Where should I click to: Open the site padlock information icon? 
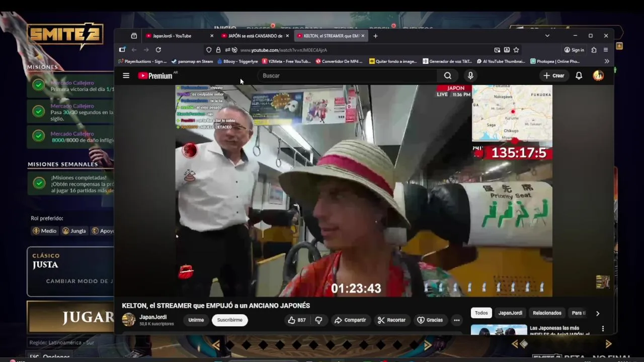coord(218,50)
